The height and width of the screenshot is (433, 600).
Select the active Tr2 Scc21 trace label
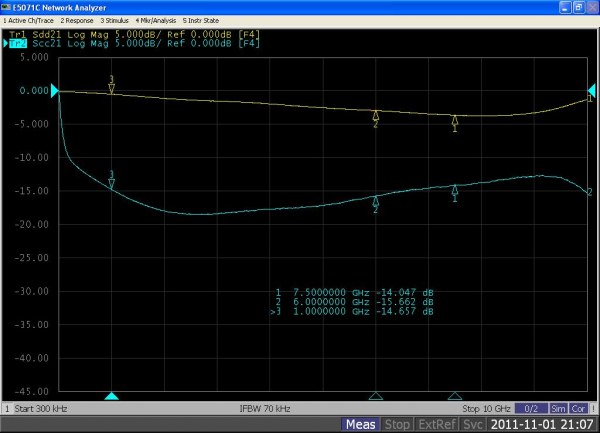pyautogui.click(x=134, y=43)
